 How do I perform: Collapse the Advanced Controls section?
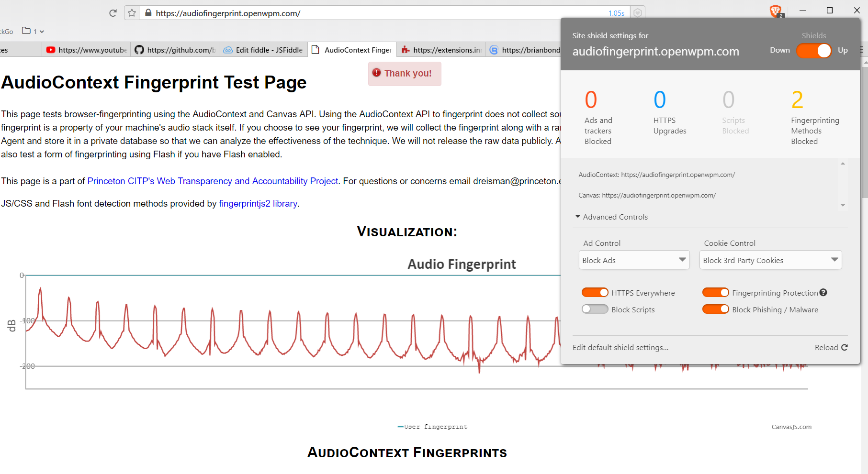[611, 217]
